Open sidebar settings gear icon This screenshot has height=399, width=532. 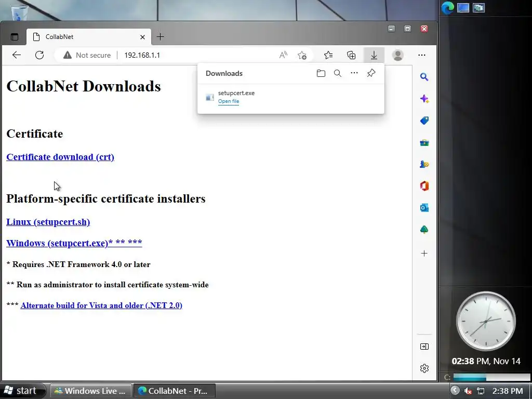(424, 368)
